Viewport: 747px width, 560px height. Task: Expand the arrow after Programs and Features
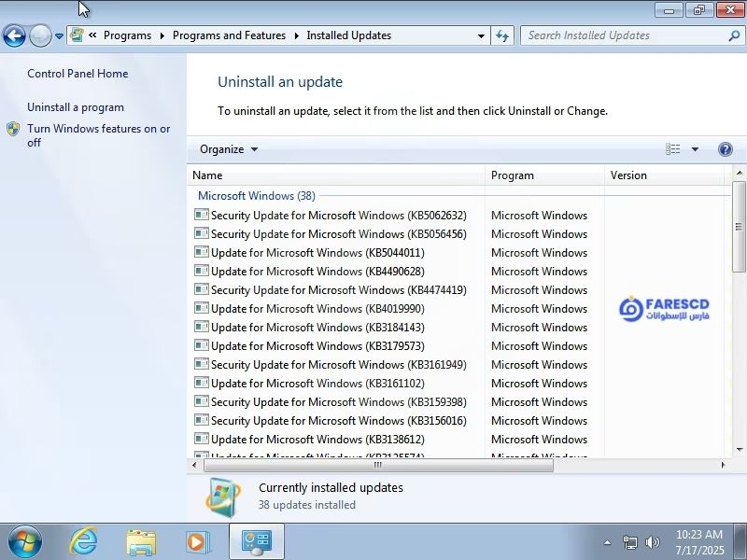tap(296, 35)
